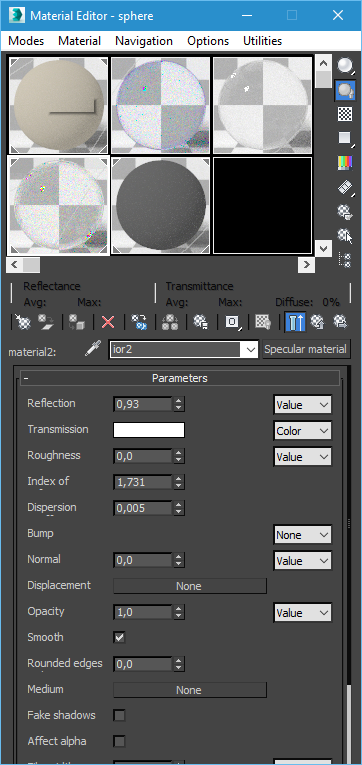Open the Reflection Value dropdown
This screenshot has height=765, width=362.
coord(302,405)
